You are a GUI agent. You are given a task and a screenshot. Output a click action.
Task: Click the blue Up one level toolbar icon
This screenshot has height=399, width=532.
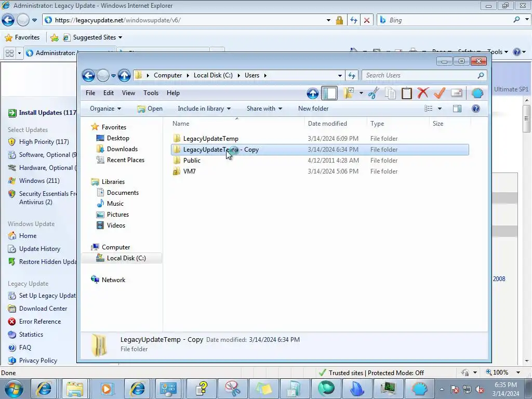click(312, 93)
